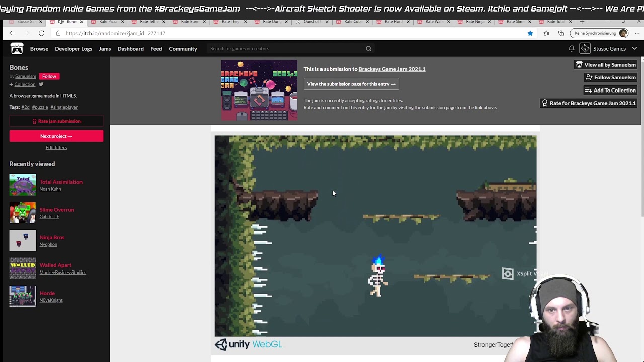Screen dimensions: 644x362
Task: Open the Samuelsm author link
Action: (x=26, y=76)
